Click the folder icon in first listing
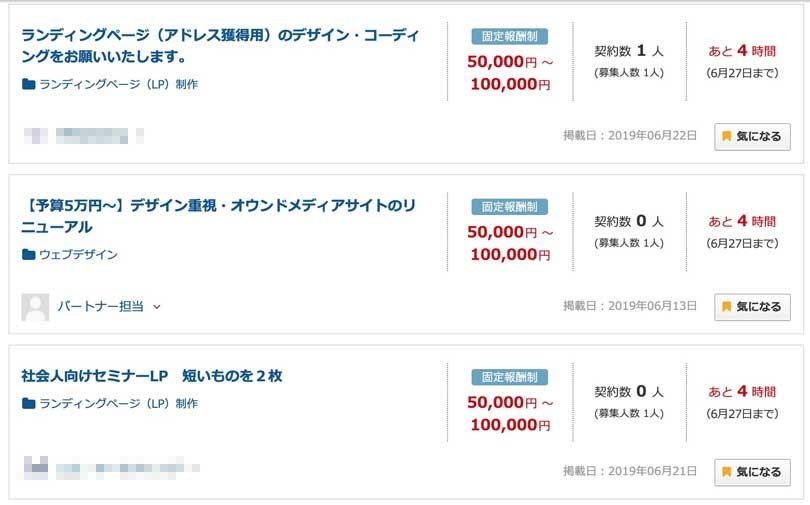Image resolution: width=810 pixels, height=505 pixels. [28, 85]
